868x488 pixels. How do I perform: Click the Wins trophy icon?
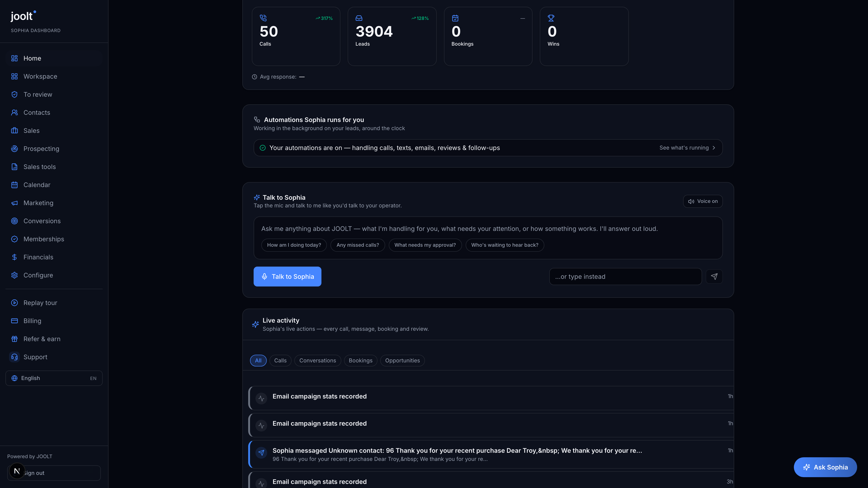pyautogui.click(x=551, y=18)
